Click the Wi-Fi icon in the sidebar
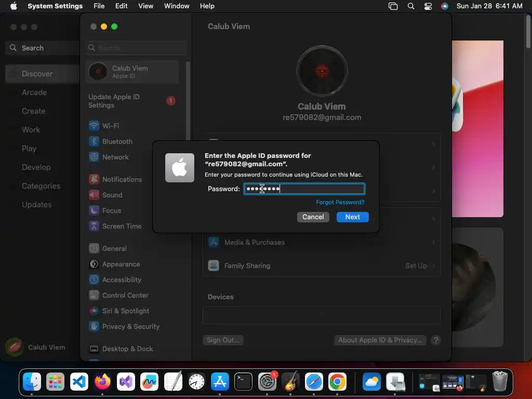 94,126
